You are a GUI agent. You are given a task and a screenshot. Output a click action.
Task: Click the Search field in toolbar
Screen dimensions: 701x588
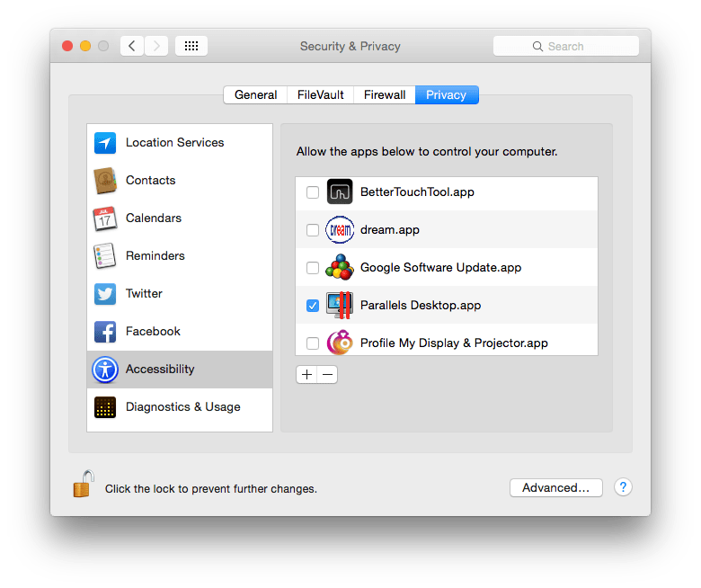(565, 46)
